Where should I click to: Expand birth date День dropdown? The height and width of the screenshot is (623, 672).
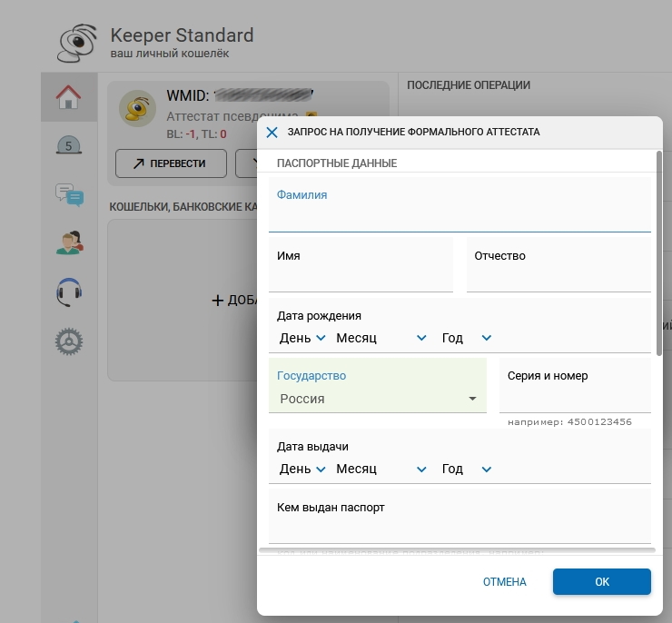click(301, 338)
